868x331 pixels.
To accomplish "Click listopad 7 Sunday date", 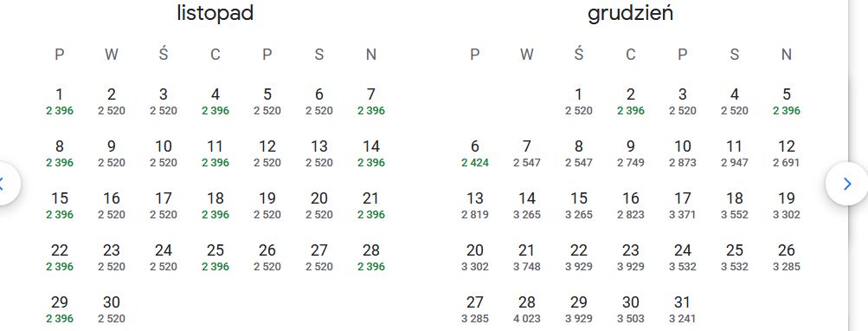I will pos(371,101).
